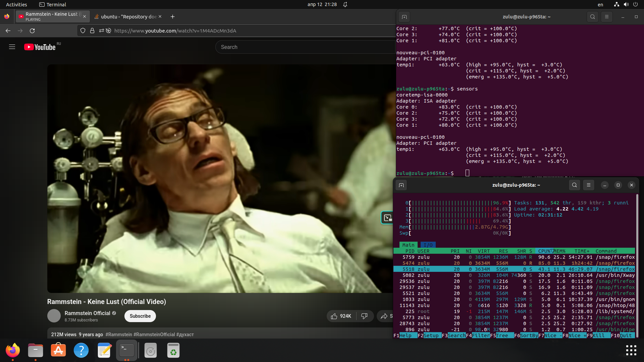Switch to the ubuntu Repository tab
This screenshot has width=644, height=362.
point(127,16)
